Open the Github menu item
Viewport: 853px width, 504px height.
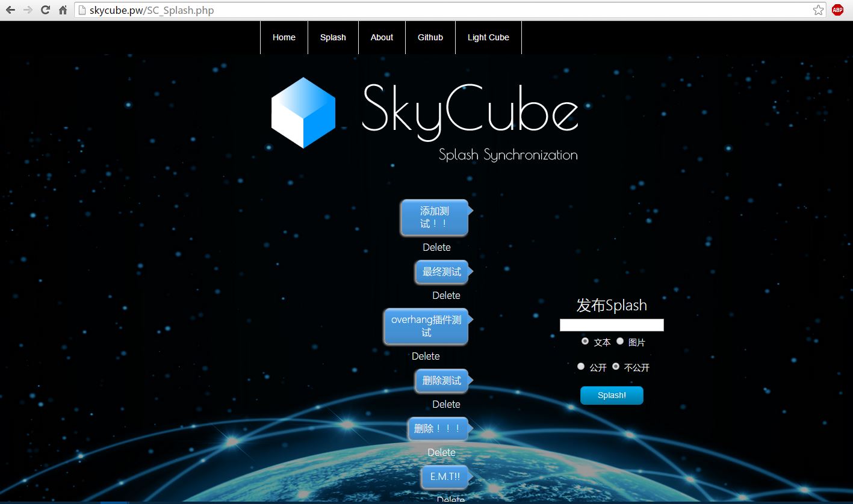(430, 37)
